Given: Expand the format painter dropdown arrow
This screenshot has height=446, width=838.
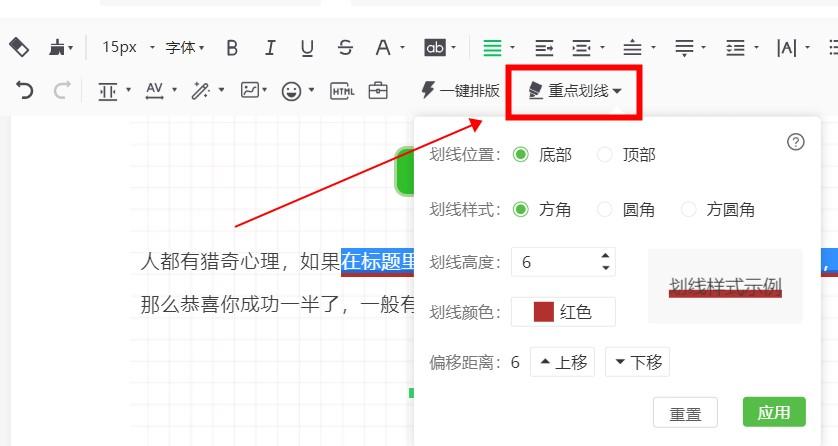Looking at the screenshot, I should click(x=71, y=48).
